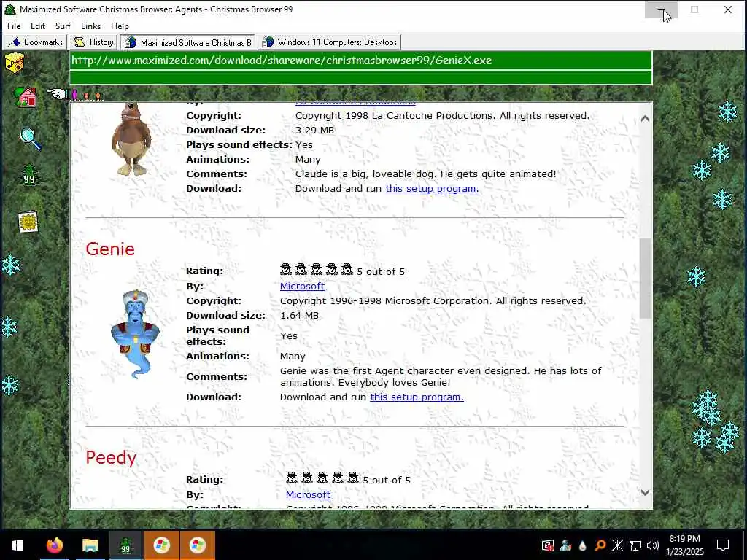Open the File menu
Screen dimensions: 747x560
[14, 26]
